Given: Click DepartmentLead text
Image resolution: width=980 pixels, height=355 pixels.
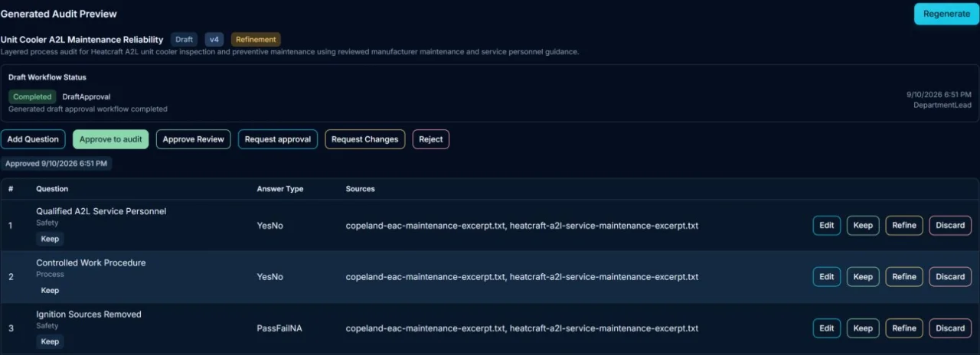Looking at the screenshot, I should (942, 105).
